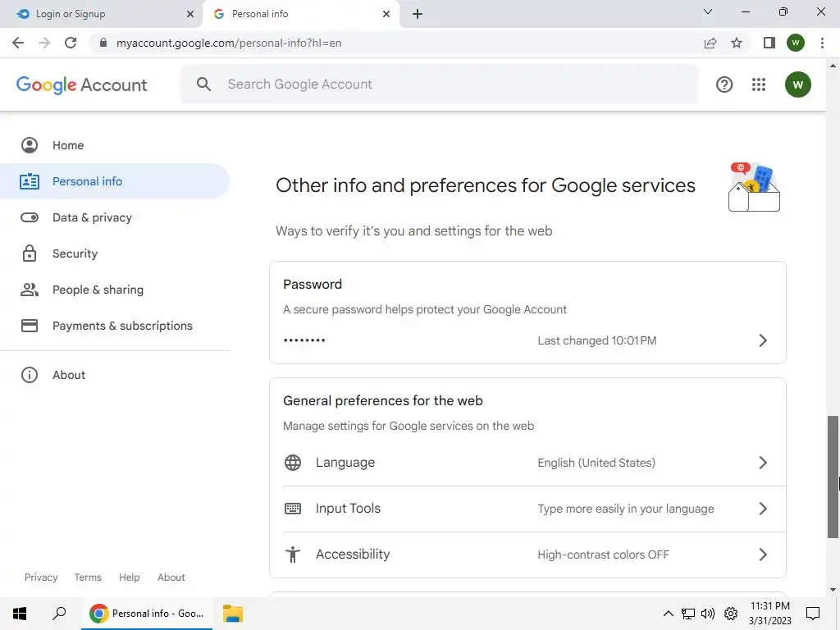Select Data & privacy in sidebar
The width and height of the screenshot is (840, 630).
92,217
